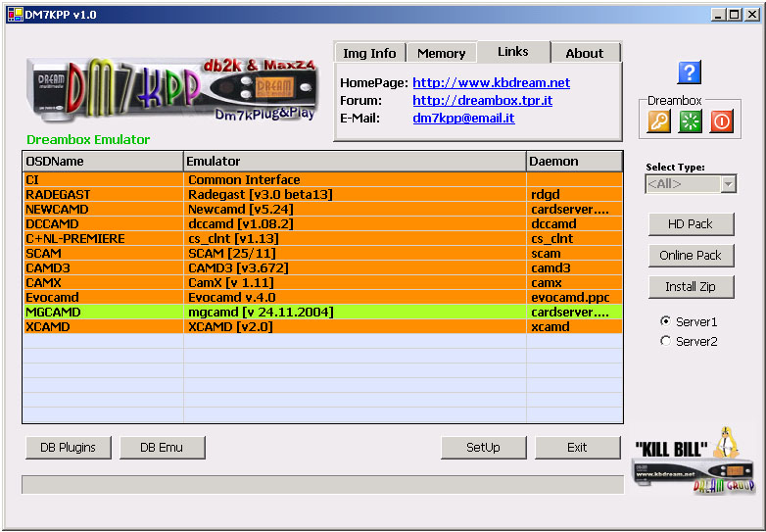Close the DM7KPP window

click(x=752, y=15)
